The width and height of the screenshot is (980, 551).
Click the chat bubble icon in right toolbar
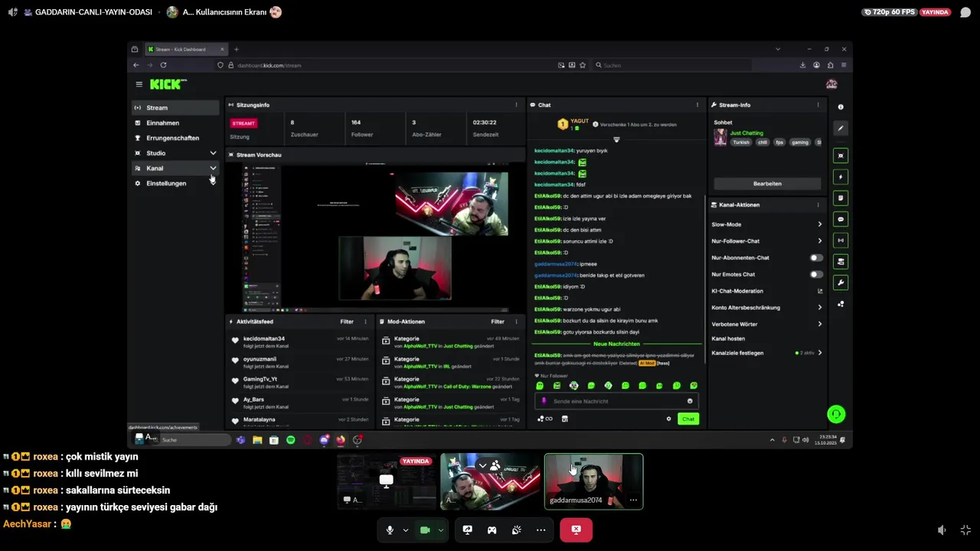click(841, 219)
